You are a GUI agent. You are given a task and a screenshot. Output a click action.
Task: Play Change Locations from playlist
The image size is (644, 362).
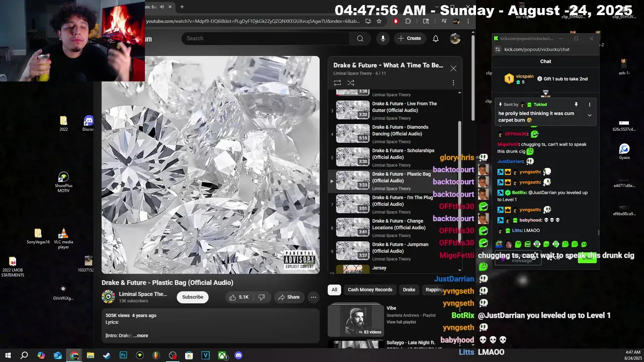[x=395, y=227]
